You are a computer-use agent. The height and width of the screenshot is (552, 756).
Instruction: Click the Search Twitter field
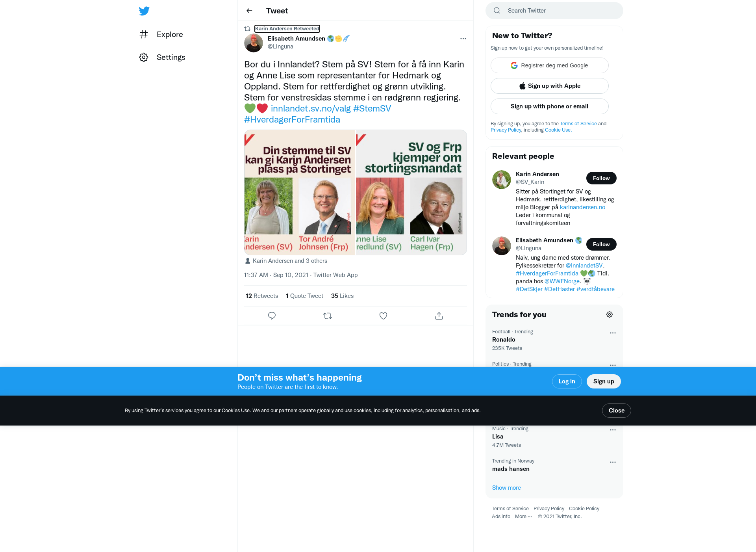(x=554, y=11)
